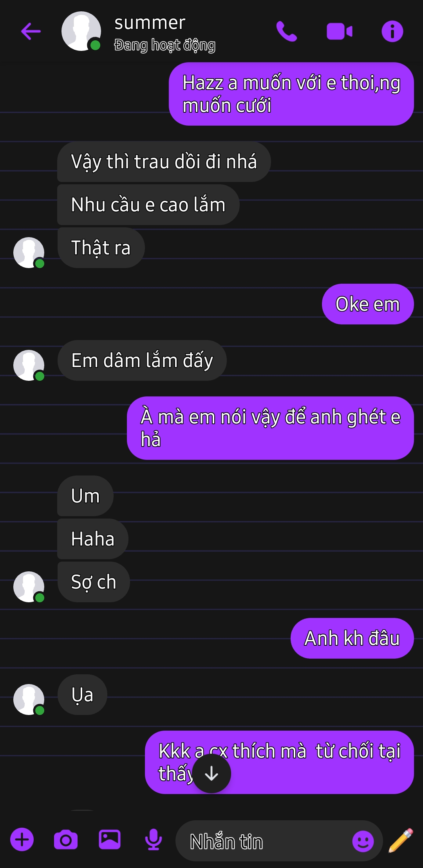Select the "Vậy thì trau dồi đi nhá" message
This screenshot has width=423, height=868.
[164, 162]
